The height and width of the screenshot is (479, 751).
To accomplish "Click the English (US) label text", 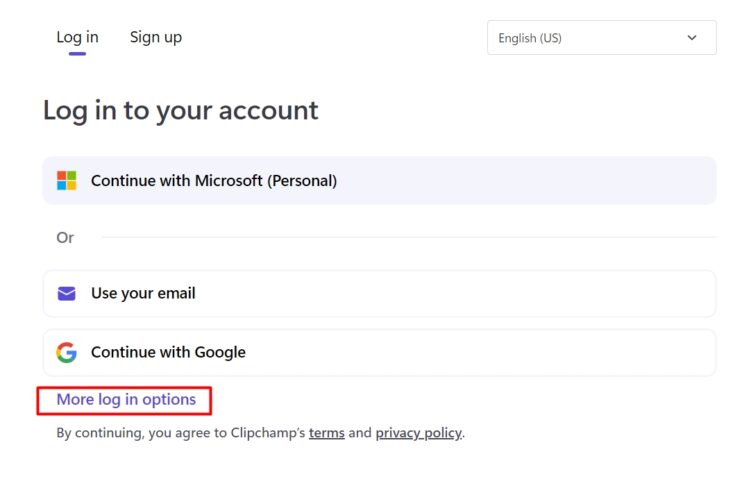I will (530, 38).
